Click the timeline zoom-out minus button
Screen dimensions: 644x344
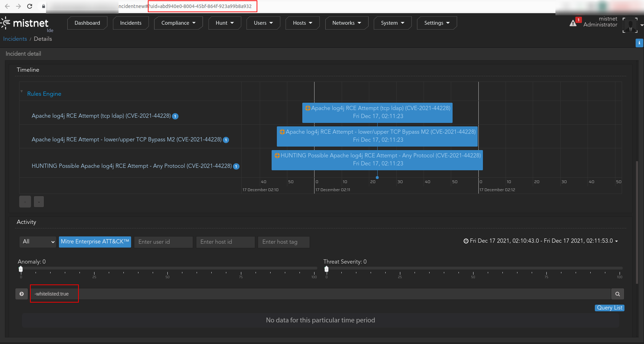[x=39, y=202]
